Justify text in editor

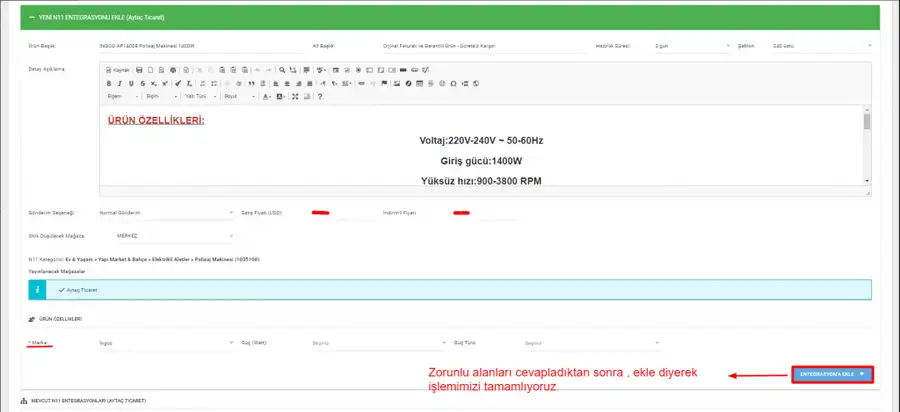tap(310, 84)
